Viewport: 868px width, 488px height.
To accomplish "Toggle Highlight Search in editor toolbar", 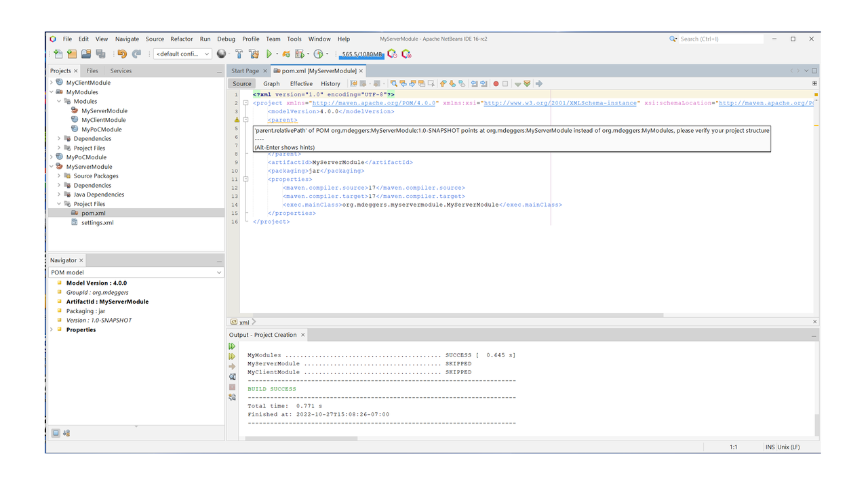I will coord(422,83).
